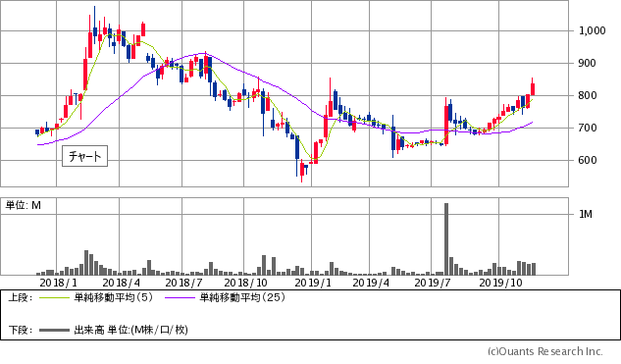Click the 2019/10 date label
The width and height of the screenshot is (621, 364).
(x=500, y=283)
